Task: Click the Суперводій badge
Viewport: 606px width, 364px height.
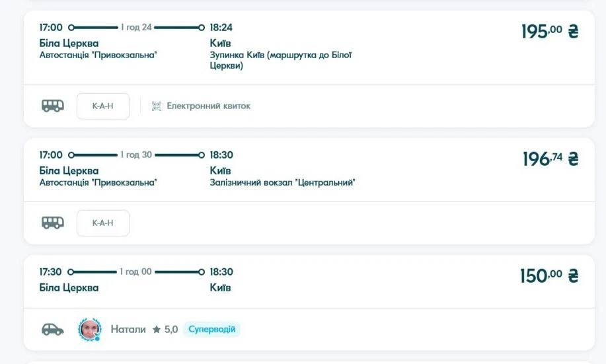Action: [x=211, y=329]
